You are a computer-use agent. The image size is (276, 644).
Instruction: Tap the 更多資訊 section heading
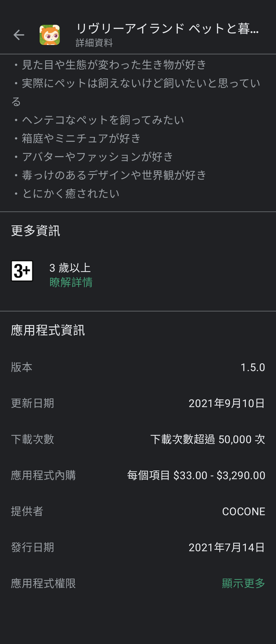point(36,231)
